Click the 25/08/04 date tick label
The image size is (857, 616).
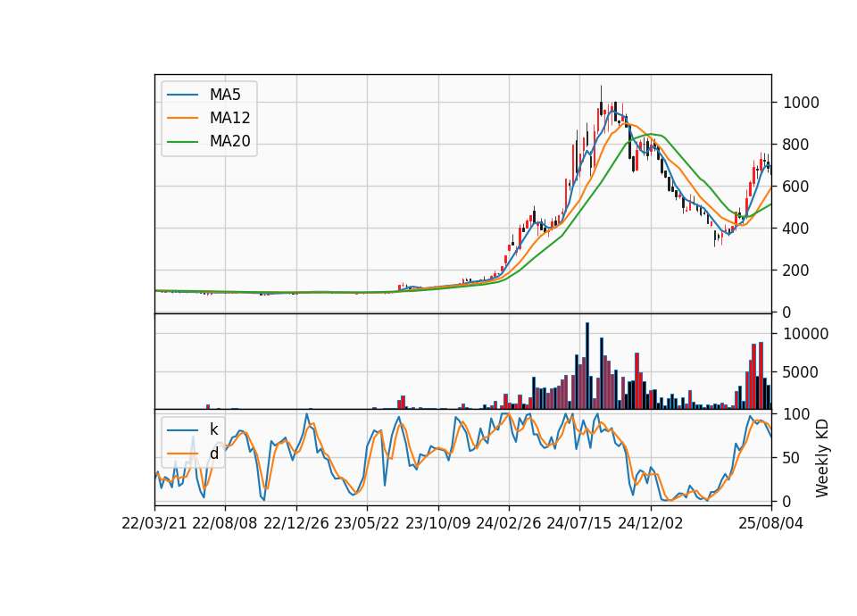770,523
